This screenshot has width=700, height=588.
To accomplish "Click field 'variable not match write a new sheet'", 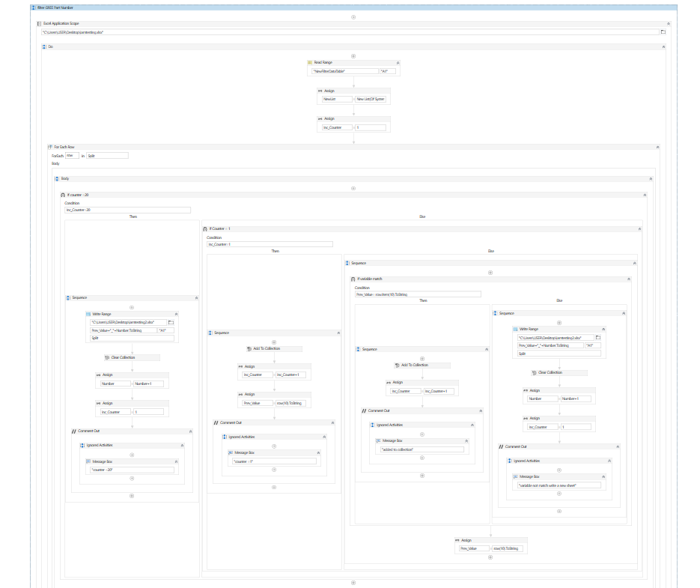I will click(559, 485).
